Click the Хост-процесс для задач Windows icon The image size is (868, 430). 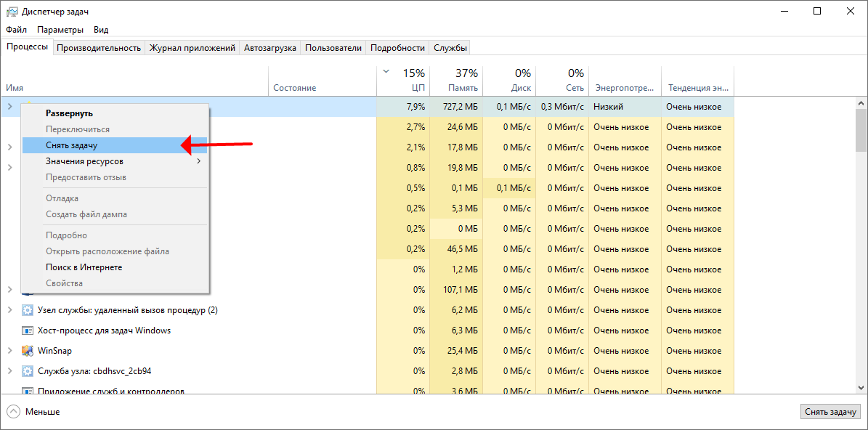[27, 330]
